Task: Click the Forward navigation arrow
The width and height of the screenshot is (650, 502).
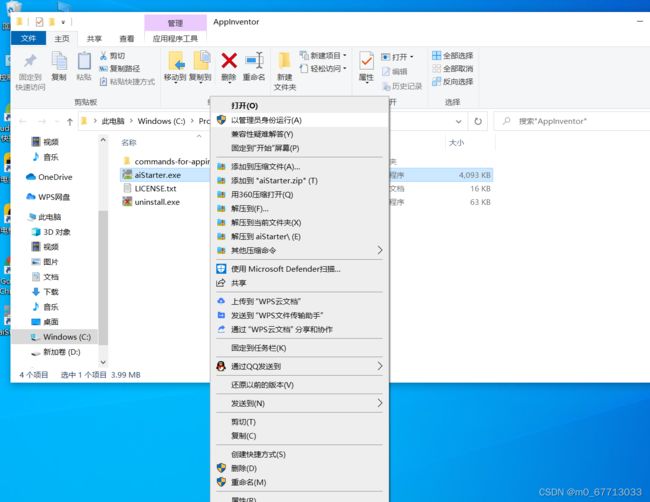Action: [41, 121]
